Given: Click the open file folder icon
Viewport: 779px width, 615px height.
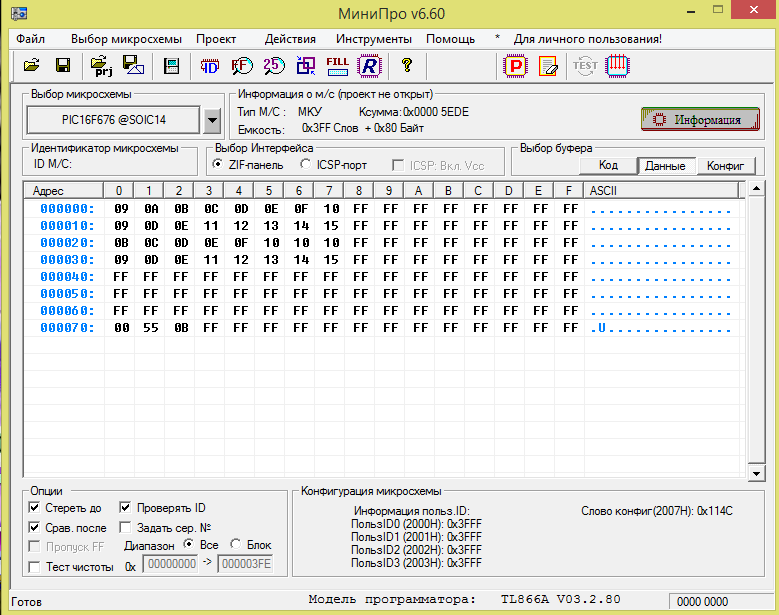Looking at the screenshot, I should (32, 66).
